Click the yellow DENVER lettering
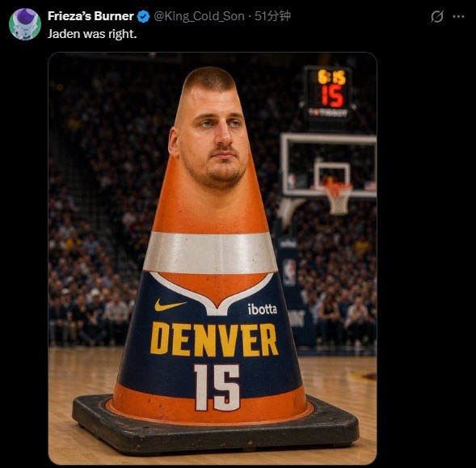Screen dimensions: 476x468 click(214, 339)
